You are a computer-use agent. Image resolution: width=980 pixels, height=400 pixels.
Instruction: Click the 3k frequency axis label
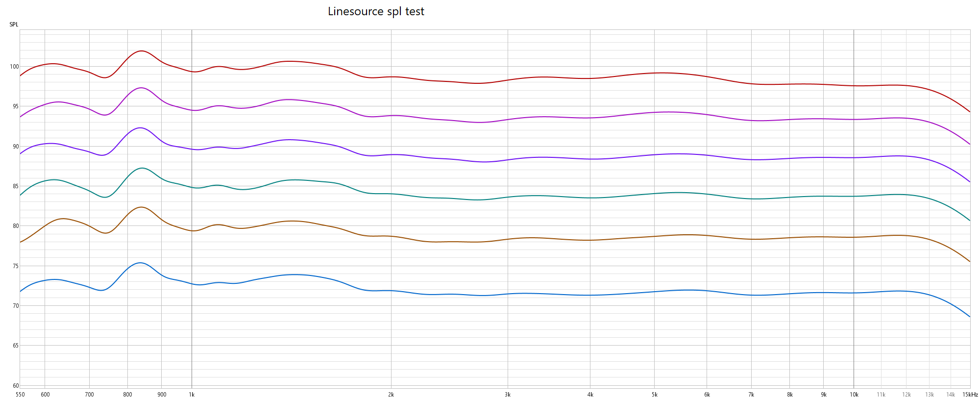click(x=508, y=395)
